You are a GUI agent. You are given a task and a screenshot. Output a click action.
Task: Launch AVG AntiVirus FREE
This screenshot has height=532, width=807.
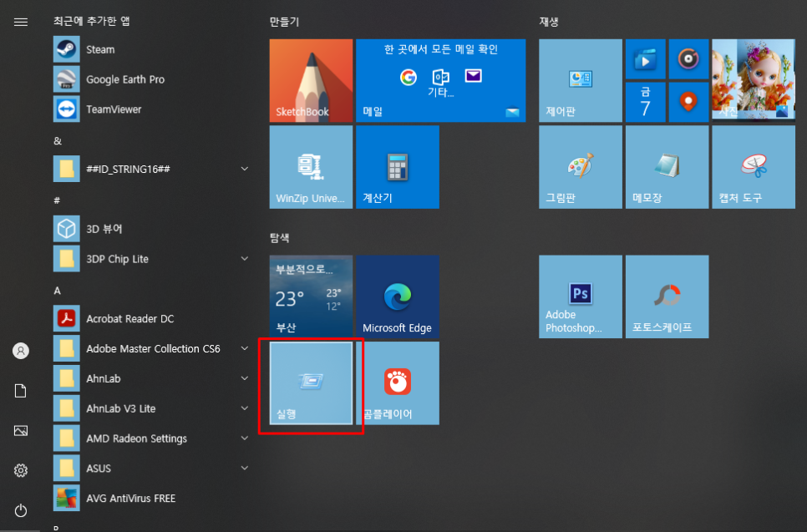pyautogui.click(x=152, y=498)
